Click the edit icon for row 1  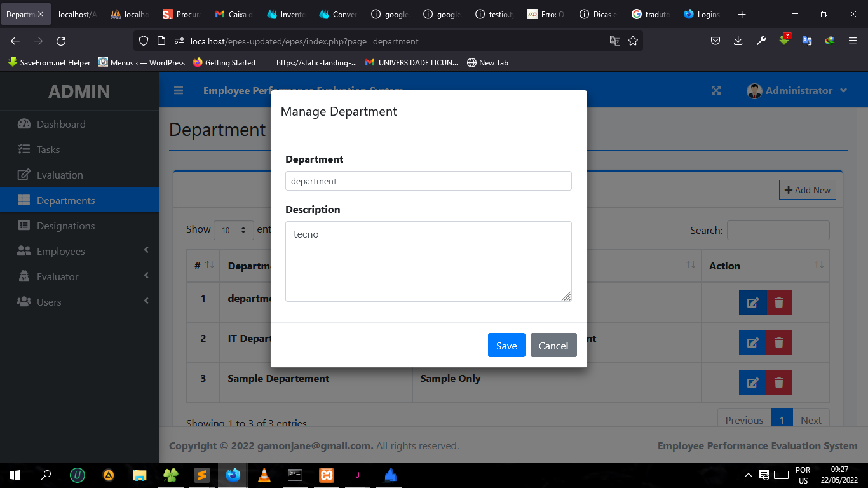pos(753,302)
